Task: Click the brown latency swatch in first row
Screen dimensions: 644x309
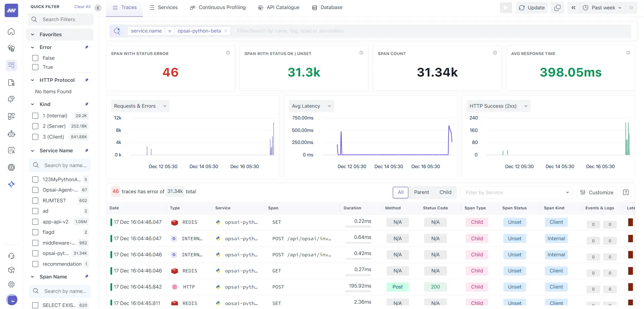Action: [x=630, y=222]
